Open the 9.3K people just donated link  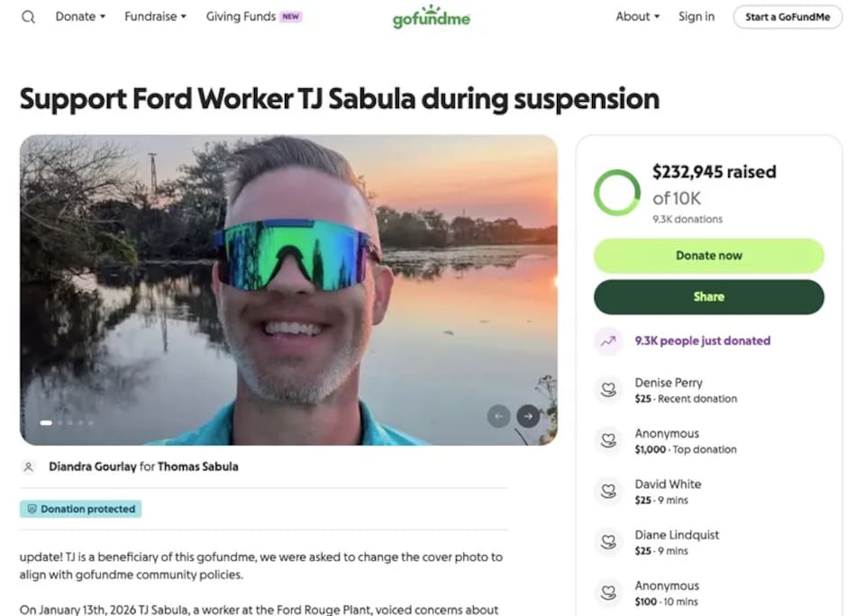[x=702, y=341]
